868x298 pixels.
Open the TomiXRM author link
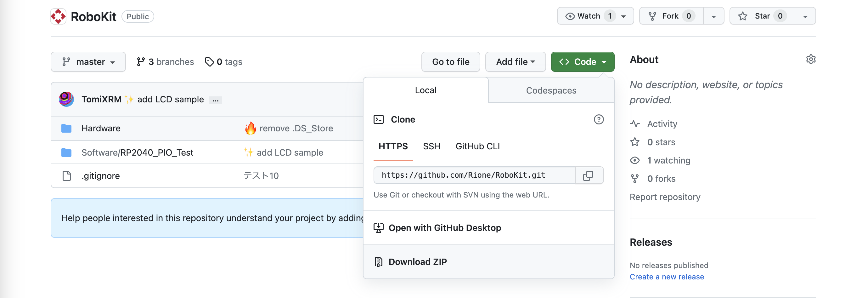pos(101,99)
